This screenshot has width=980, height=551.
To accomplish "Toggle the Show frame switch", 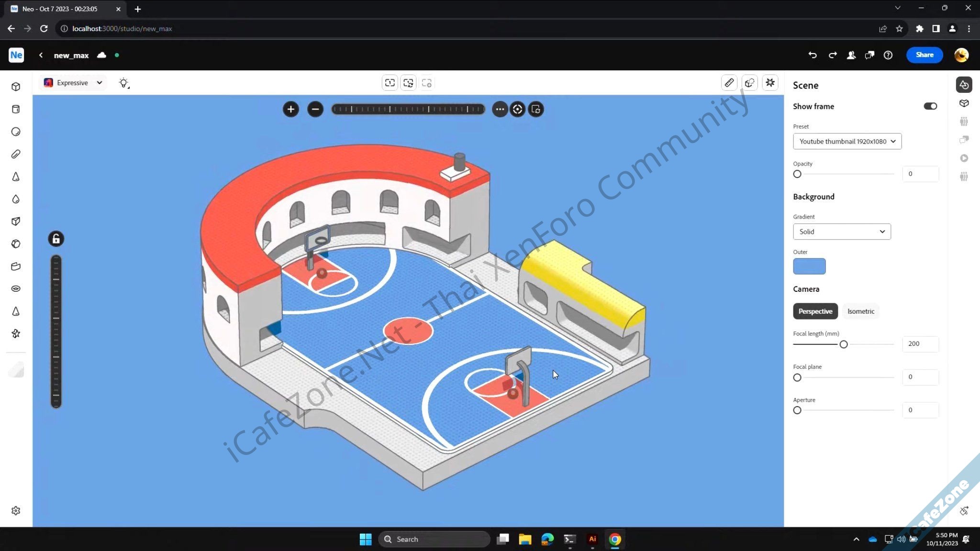I will [930, 106].
